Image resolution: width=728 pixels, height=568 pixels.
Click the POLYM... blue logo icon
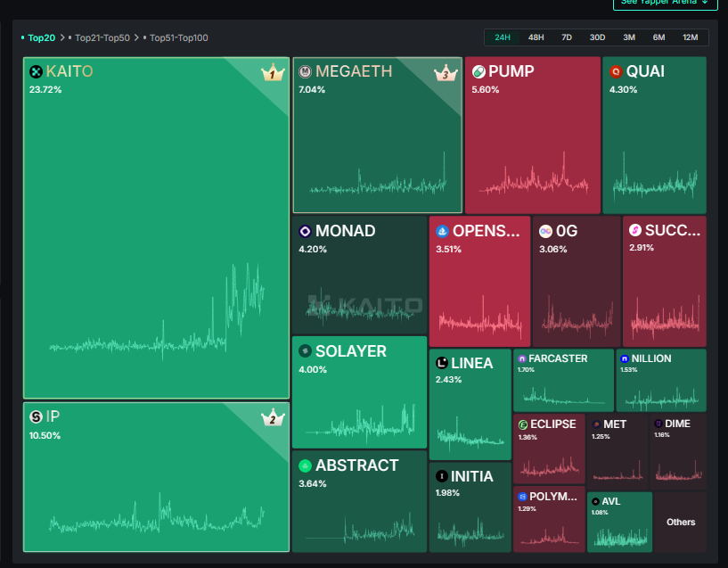pyautogui.click(x=522, y=497)
